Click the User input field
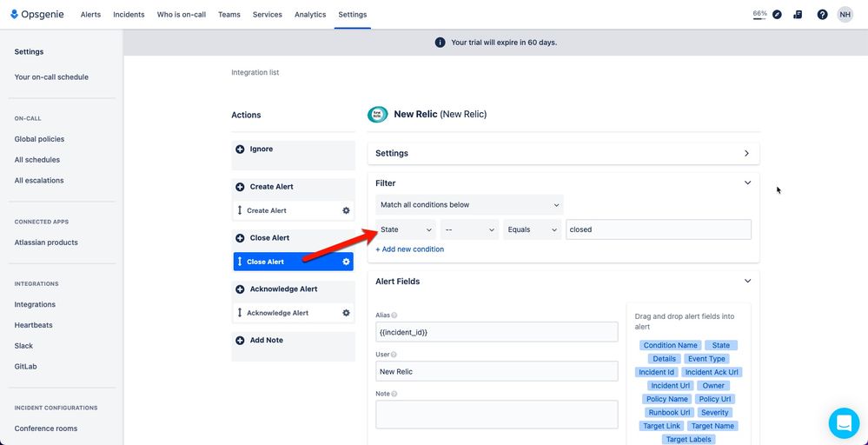Image resolution: width=868 pixels, height=445 pixels. tap(496, 371)
